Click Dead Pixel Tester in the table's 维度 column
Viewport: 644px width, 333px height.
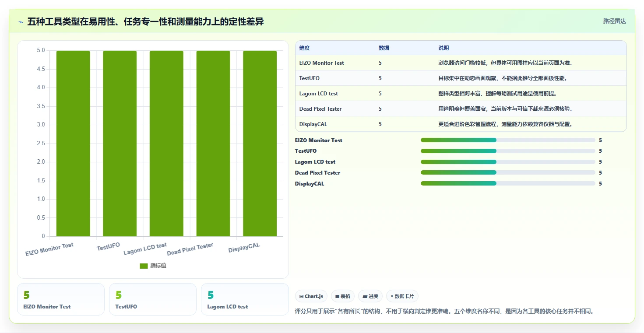(x=320, y=109)
